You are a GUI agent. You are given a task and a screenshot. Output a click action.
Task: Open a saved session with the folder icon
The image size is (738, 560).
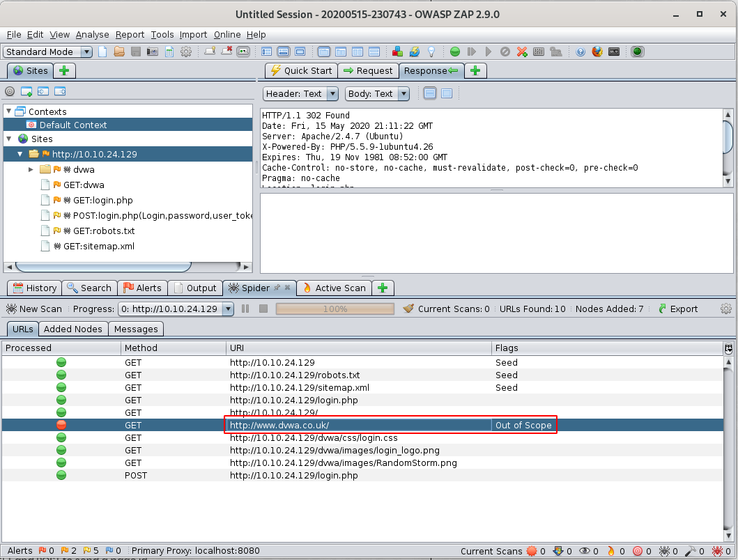coord(118,51)
